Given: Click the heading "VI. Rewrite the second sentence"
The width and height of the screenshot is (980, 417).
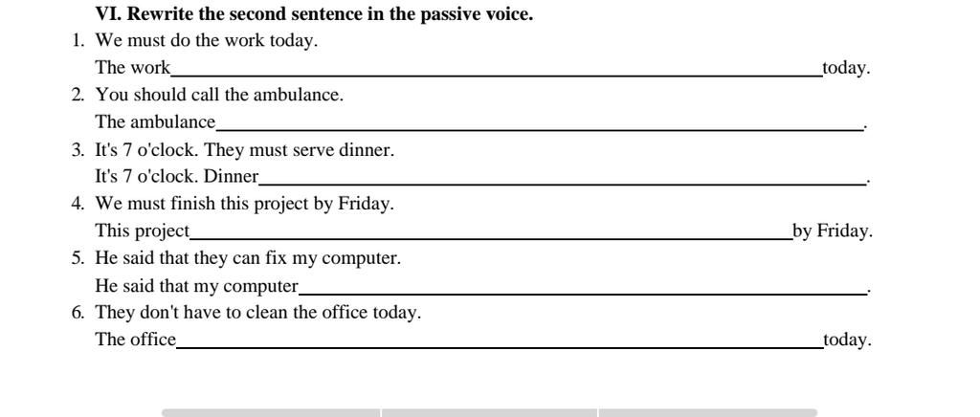Looking at the screenshot, I should click(314, 14).
